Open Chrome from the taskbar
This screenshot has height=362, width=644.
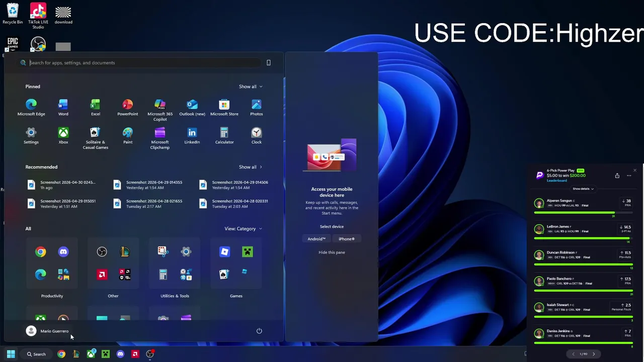(x=61, y=354)
